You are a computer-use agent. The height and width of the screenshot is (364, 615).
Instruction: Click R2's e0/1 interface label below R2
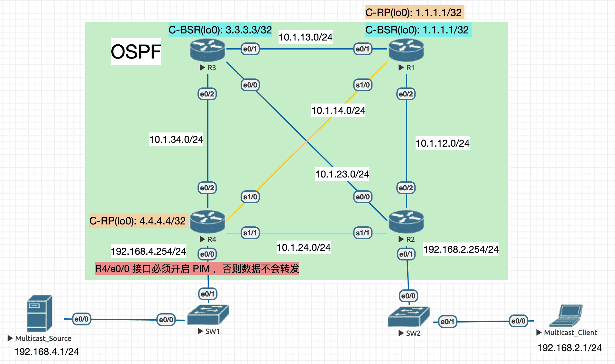tap(406, 254)
